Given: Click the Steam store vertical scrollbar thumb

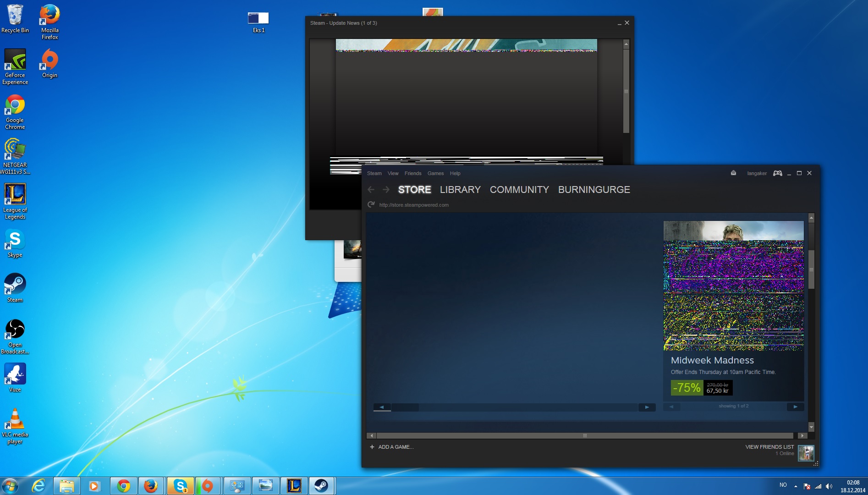Looking at the screenshot, I should point(811,269).
